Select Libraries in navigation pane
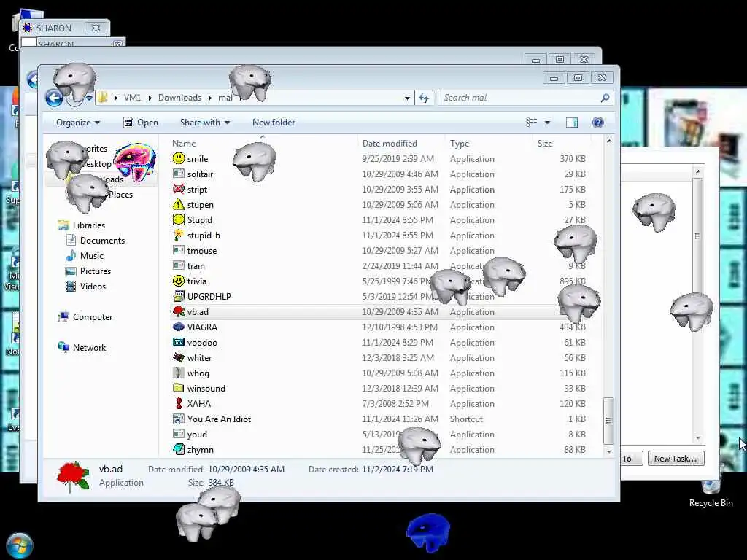Screen dimensions: 747x560 88,225
